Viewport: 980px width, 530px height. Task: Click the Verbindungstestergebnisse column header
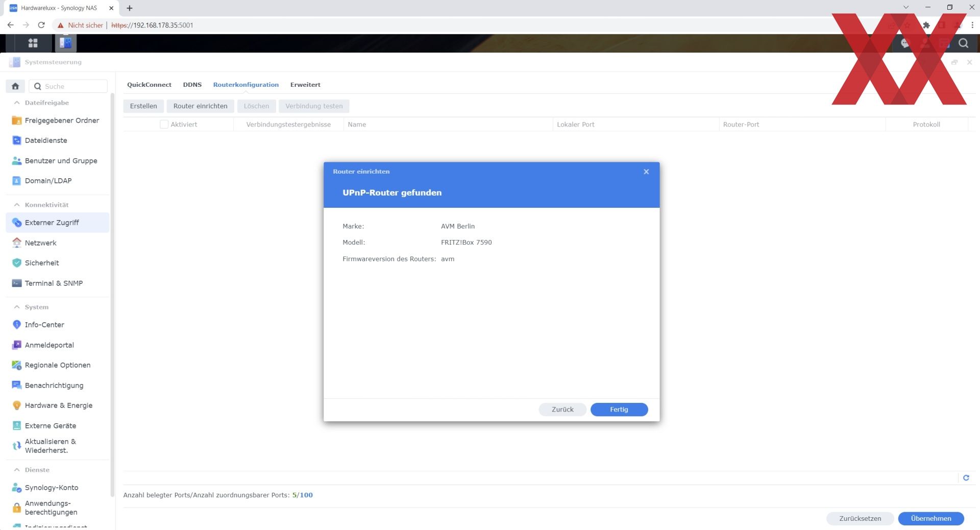coord(288,124)
